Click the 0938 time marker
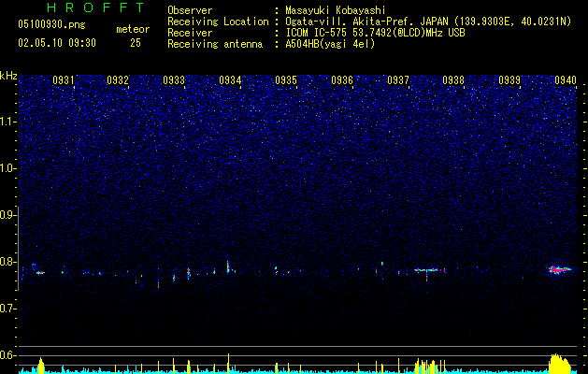 tap(453, 79)
